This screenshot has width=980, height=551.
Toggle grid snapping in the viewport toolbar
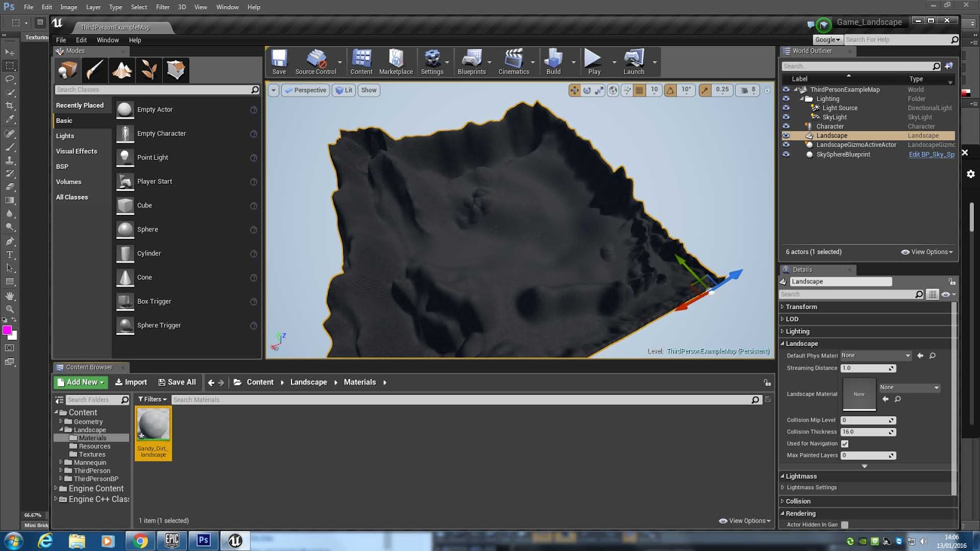(639, 90)
